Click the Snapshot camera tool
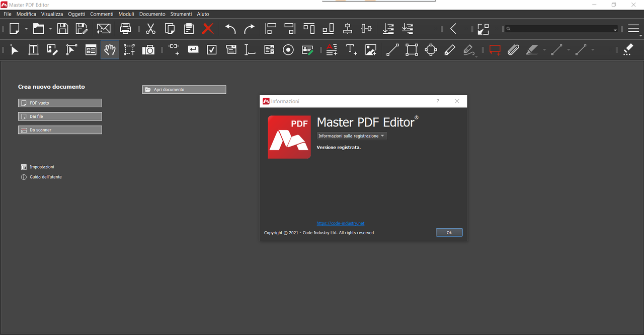This screenshot has height=335, width=644. (x=148, y=50)
